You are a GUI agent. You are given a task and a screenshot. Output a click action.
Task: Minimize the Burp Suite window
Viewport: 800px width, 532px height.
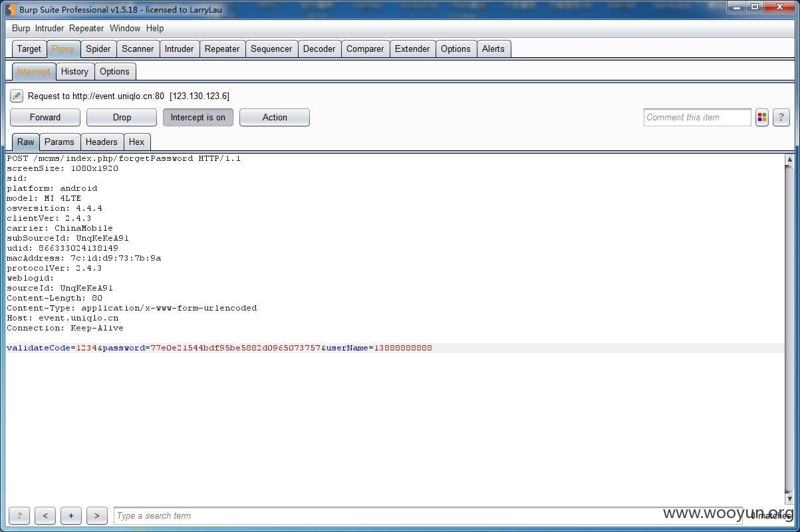pos(737,7)
